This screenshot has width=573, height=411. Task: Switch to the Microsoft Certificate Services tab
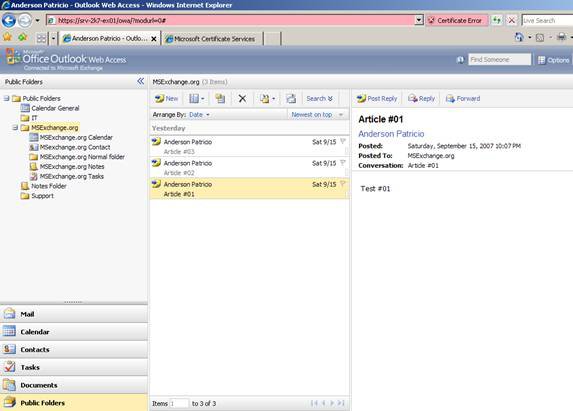[211, 39]
